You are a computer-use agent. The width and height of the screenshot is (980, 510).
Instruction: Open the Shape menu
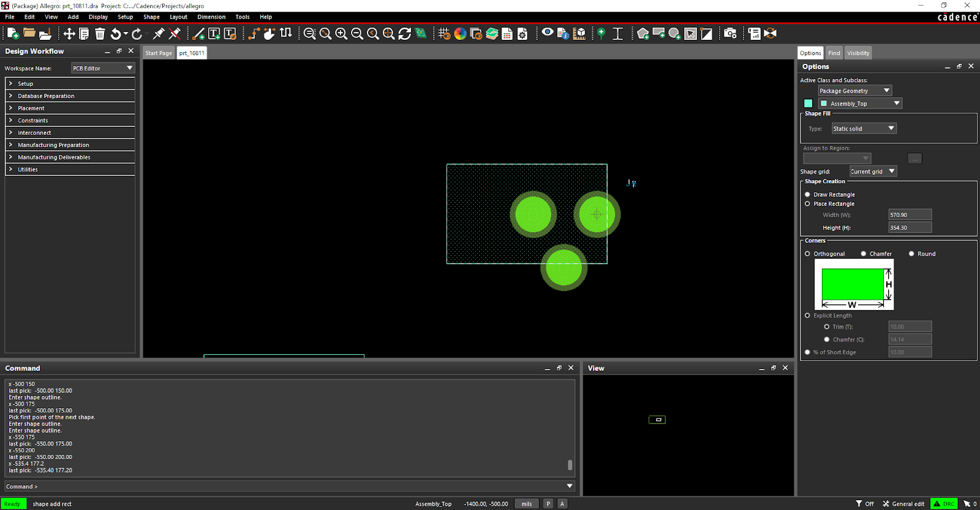(151, 17)
